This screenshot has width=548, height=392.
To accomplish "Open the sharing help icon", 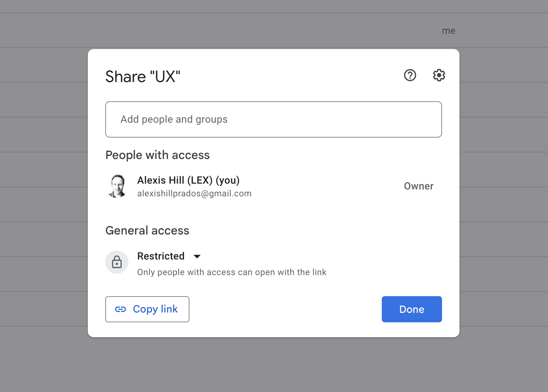I will 410,75.
